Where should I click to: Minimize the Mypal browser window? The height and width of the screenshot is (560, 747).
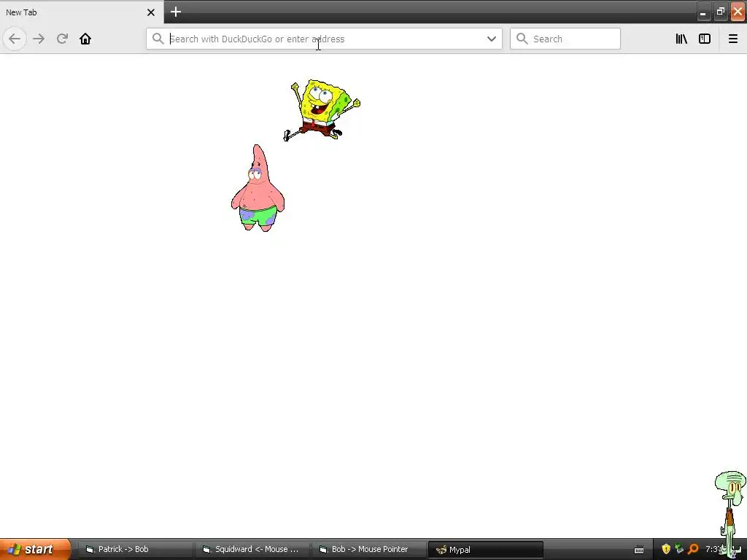tap(703, 12)
